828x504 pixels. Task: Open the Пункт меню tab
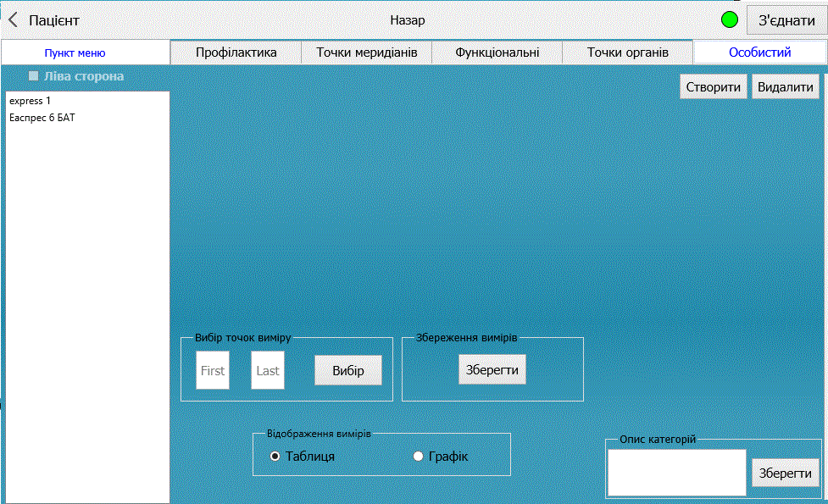[x=75, y=53]
